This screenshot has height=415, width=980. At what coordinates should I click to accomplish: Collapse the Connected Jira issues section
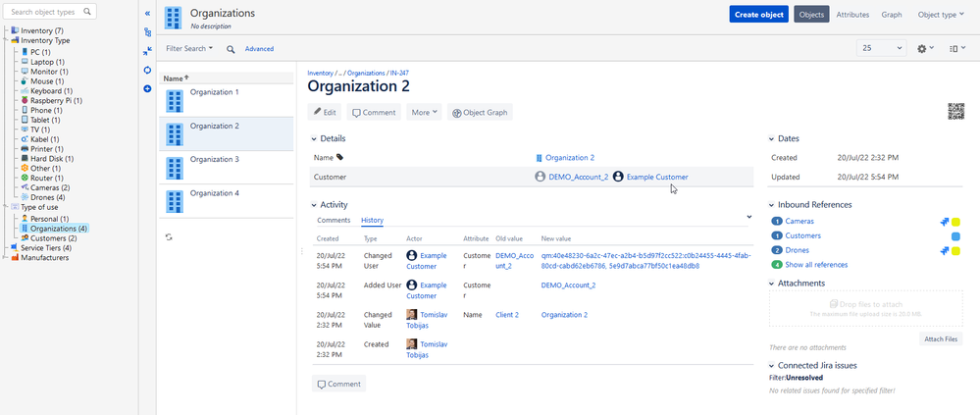pos(771,366)
